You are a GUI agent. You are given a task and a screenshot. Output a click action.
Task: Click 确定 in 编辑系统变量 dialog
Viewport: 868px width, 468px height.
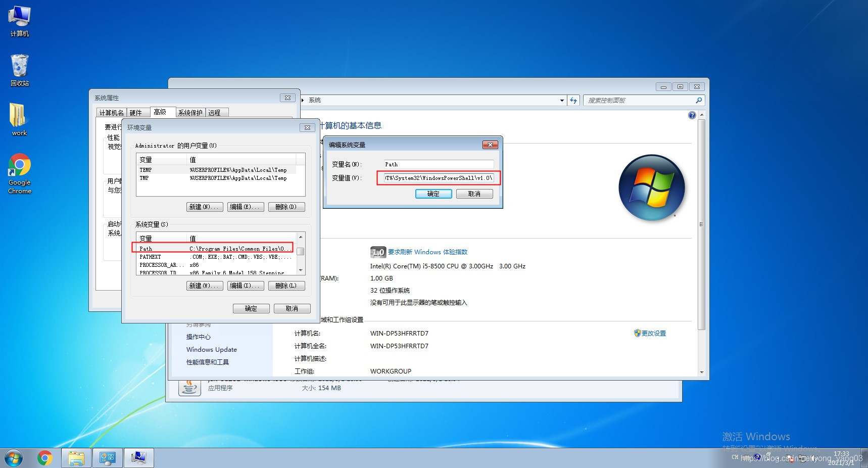433,194
